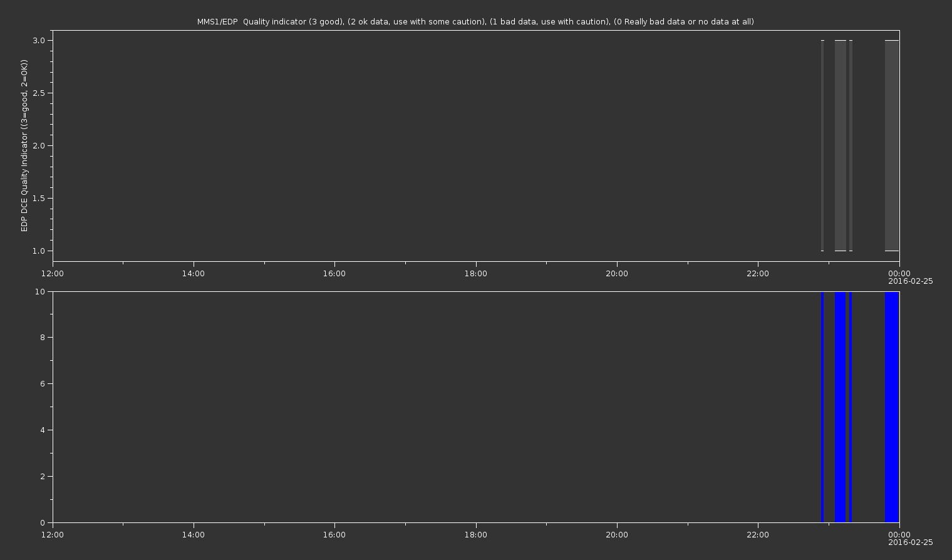This screenshot has width=952, height=560.
Task: Click the 20:00 time label under upper plot
Action: point(617,273)
